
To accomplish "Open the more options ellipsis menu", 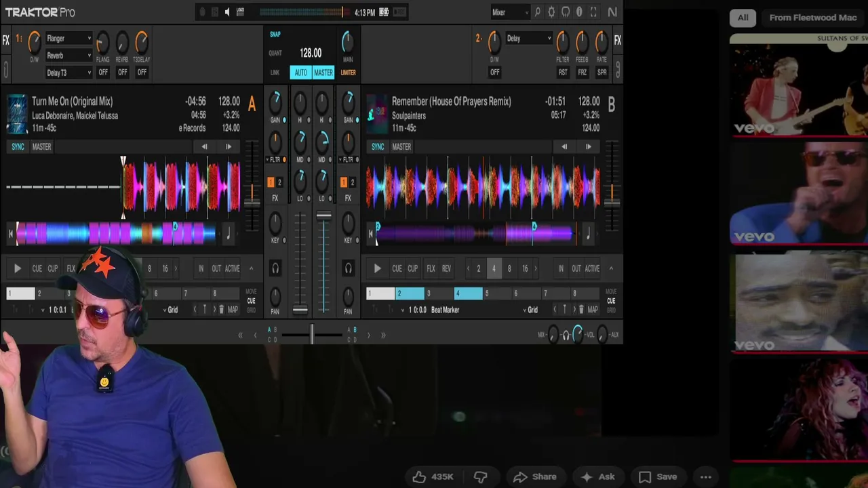I will (x=706, y=476).
